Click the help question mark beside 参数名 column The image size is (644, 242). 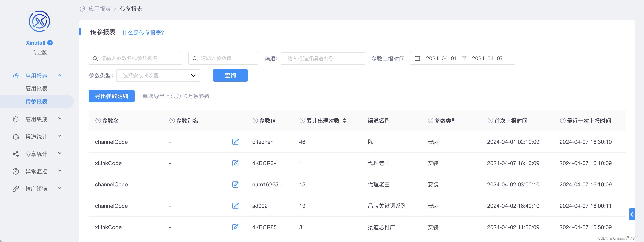[x=98, y=121]
